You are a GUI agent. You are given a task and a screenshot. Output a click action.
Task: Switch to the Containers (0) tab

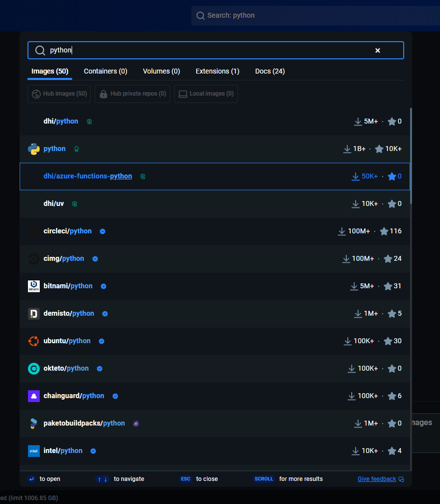click(x=105, y=72)
